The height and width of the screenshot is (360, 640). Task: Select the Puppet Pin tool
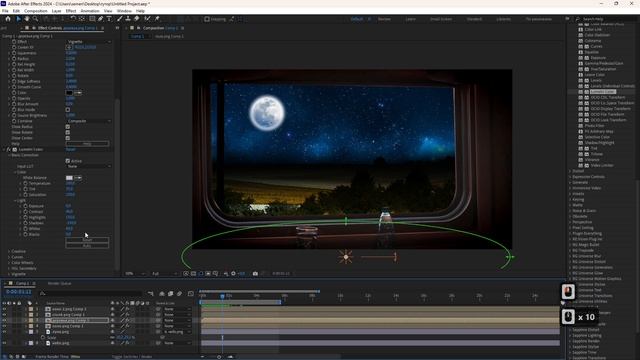157,19
